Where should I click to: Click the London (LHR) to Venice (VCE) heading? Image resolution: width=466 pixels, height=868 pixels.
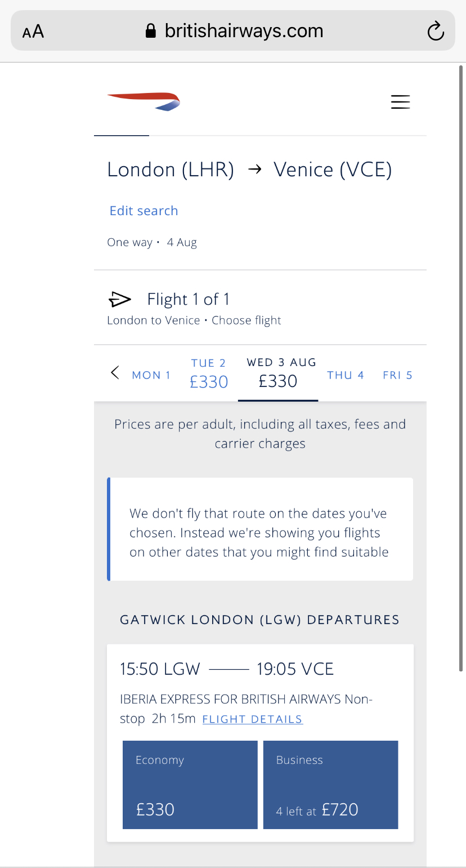(249, 170)
